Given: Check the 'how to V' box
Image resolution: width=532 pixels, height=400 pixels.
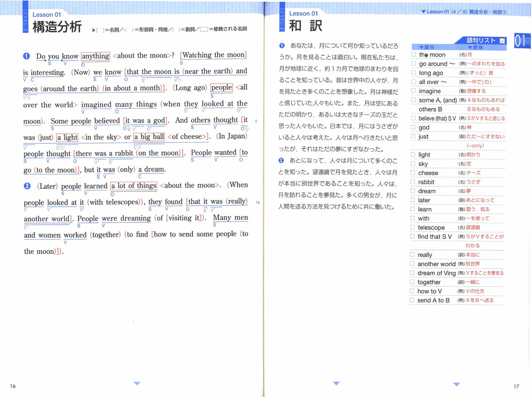Looking at the screenshot, I should (412, 291).
